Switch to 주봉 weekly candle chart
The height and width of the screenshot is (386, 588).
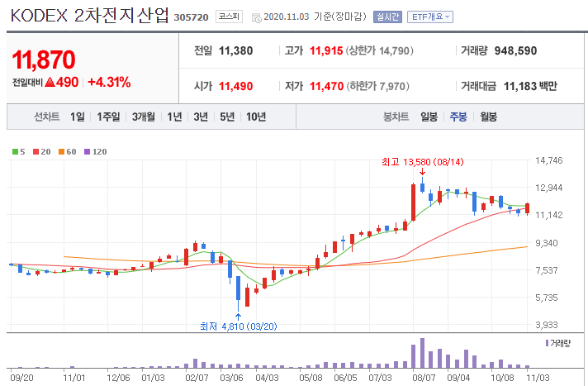pos(458,117)
